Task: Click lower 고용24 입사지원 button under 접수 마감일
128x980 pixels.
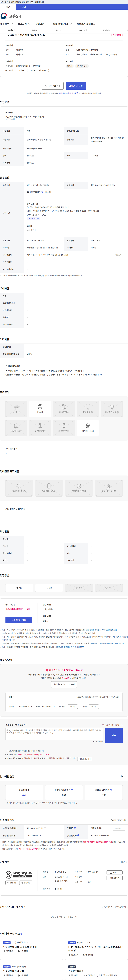Action: click(19, 620)
